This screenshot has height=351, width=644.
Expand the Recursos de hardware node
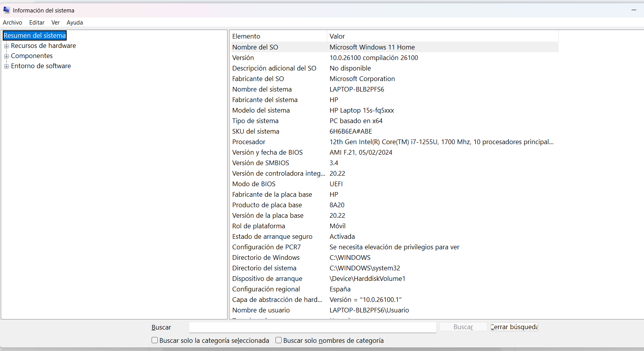click(x=6, y=46)
